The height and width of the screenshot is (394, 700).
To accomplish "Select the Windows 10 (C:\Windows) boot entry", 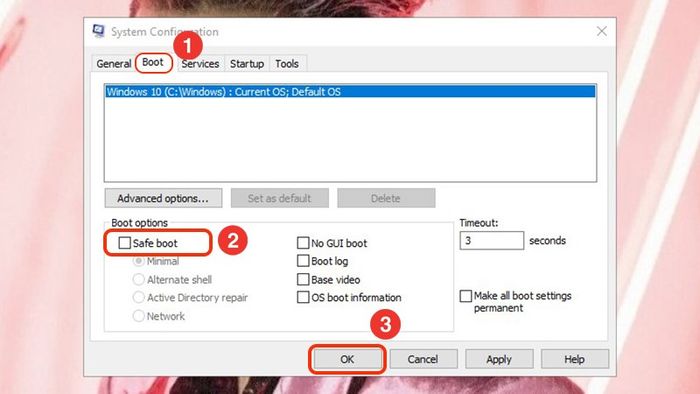I will 350,92.
